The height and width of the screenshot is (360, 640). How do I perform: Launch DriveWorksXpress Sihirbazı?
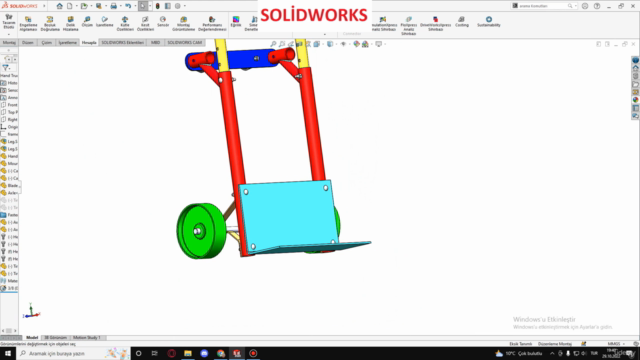coord(436,24)
